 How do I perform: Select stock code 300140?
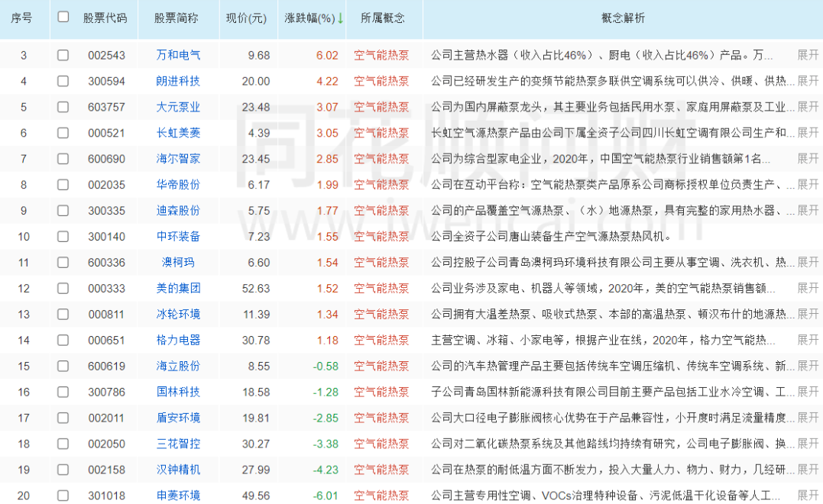click(x=106, y=237)
